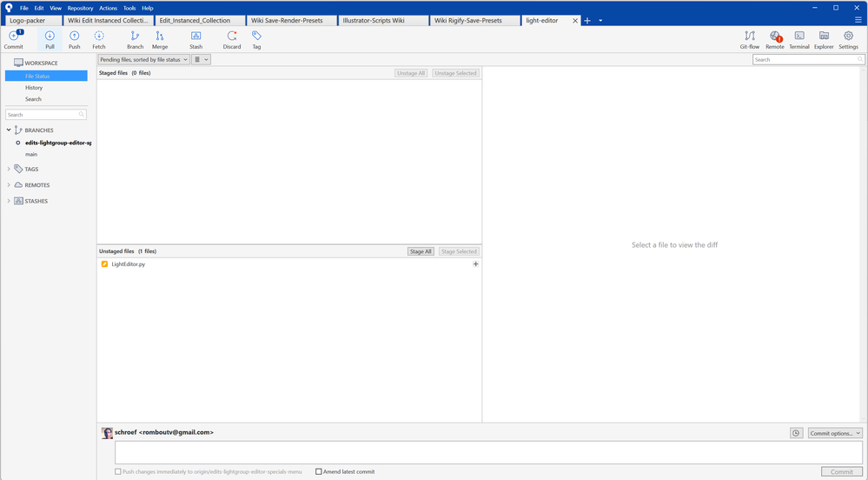The height and width of the screenshot is (480, 868).
Task: Open the hamburger menu at top right
Action: (x=858, y=20)
